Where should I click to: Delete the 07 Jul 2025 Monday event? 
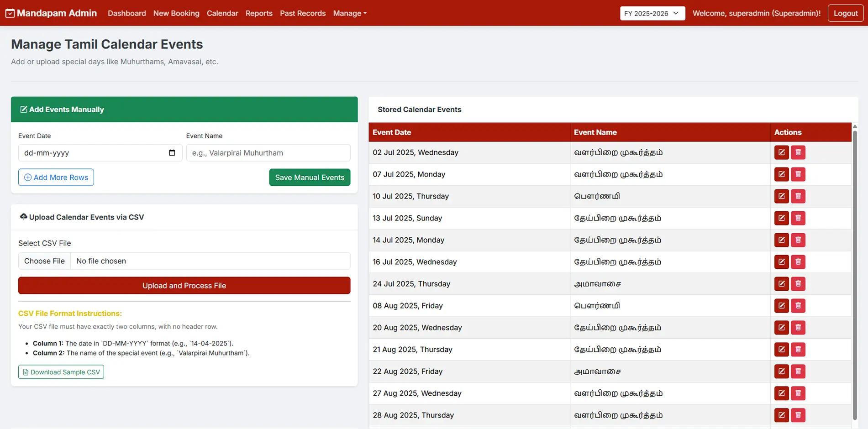tap(798, 174)
